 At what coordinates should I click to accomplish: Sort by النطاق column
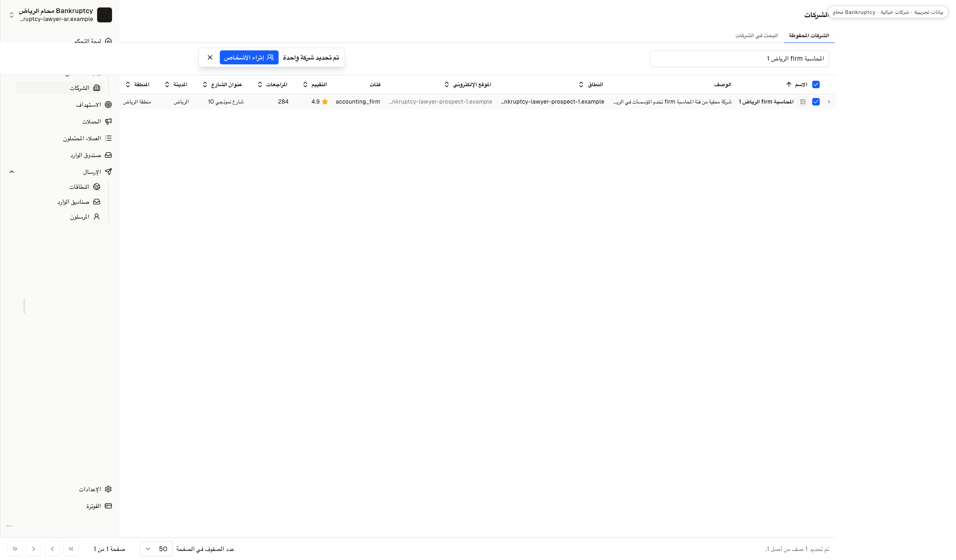[590, 84]
